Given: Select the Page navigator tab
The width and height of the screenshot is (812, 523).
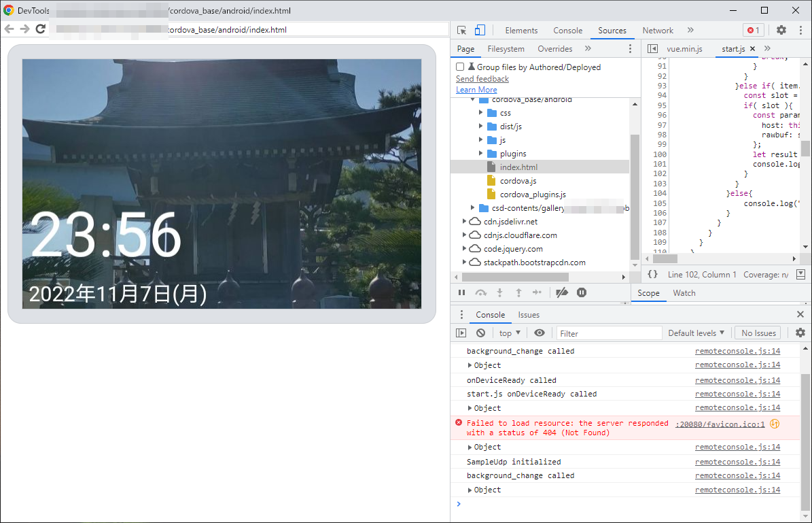Looking at the screenshot, I should (x=465, y=49).
